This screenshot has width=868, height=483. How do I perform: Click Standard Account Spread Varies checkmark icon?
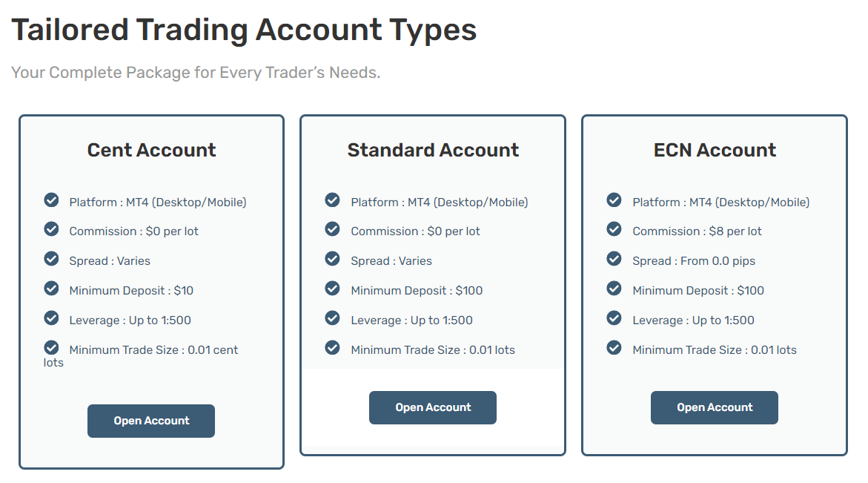coord(333,259)
